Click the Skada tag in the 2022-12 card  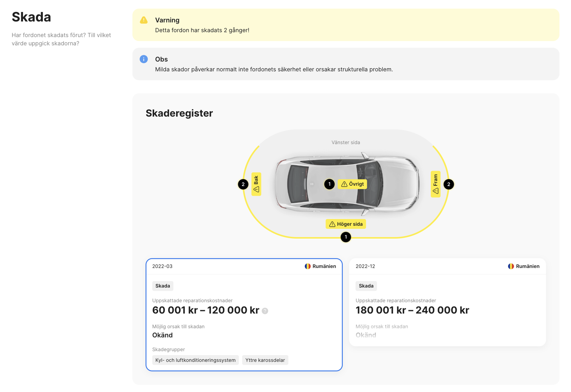[366, 286]
